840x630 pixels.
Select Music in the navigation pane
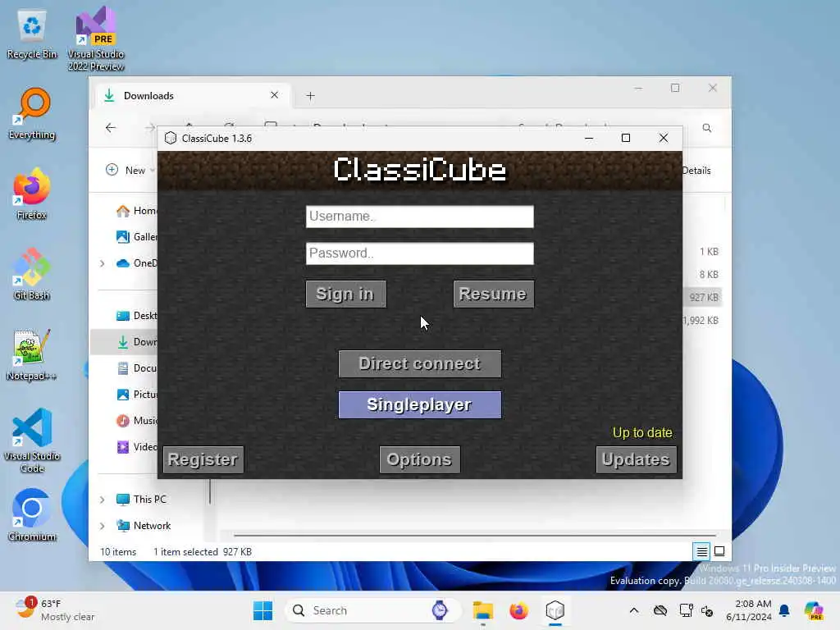[137, 421]
